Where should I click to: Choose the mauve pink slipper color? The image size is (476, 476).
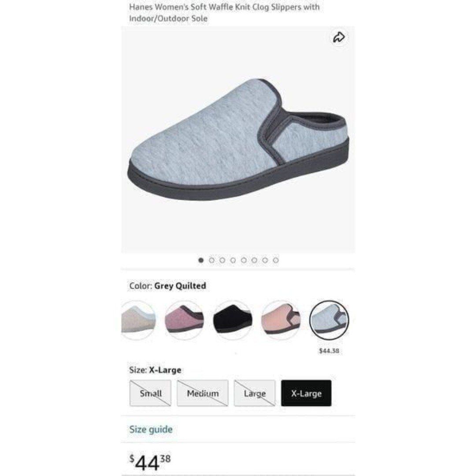184,320
